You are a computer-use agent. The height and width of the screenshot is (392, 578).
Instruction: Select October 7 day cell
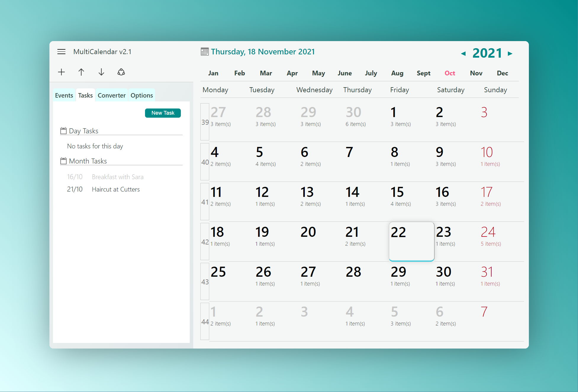coord(367,162)
